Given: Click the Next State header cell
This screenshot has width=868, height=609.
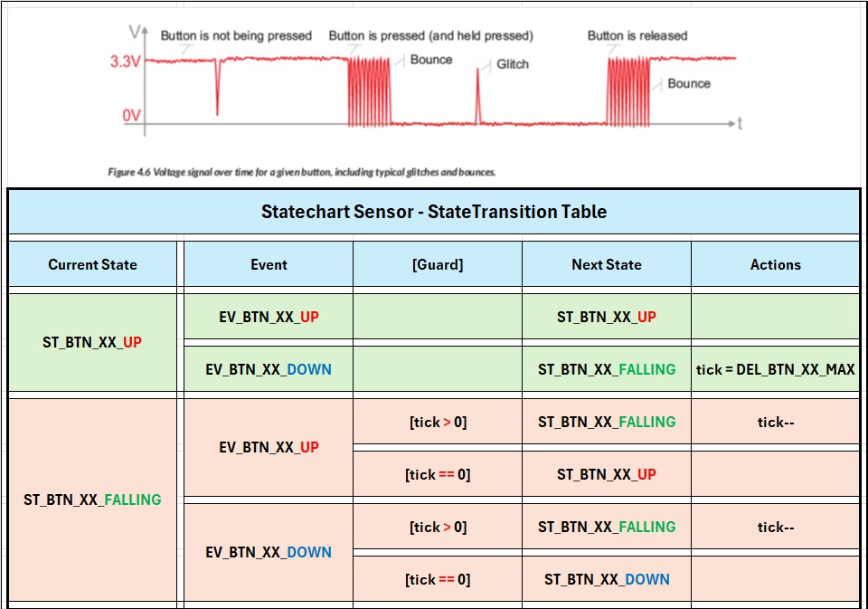Looking at the screenshot, I should click(x=606, y=264).
